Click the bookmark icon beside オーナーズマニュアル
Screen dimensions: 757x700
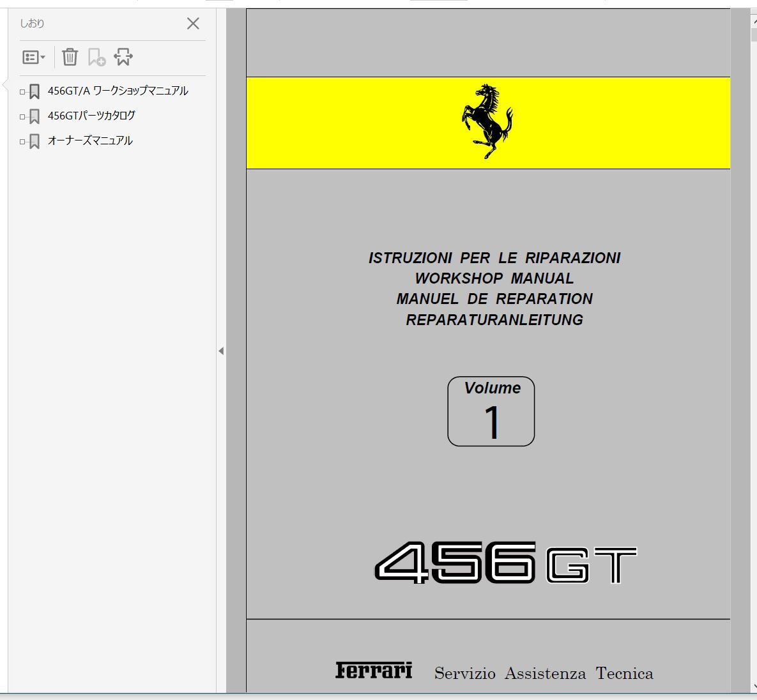pyautogui.click(x=34, y=142)
